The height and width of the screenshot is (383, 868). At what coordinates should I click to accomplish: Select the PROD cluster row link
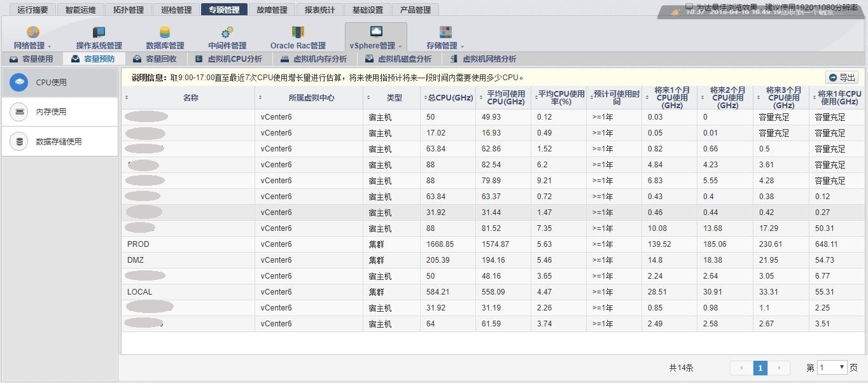coord(137,244)
